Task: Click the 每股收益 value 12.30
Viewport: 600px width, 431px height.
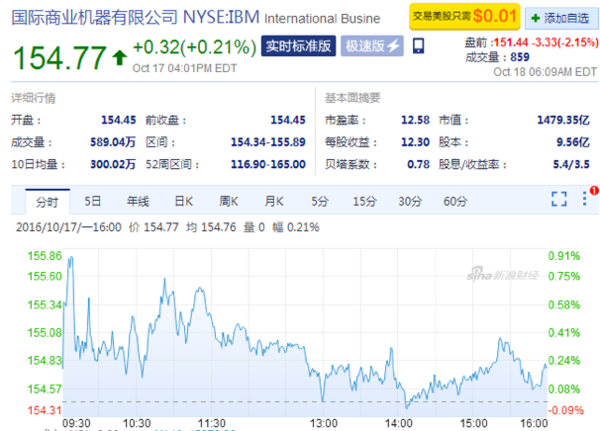Action: click(x=415, y=142)
